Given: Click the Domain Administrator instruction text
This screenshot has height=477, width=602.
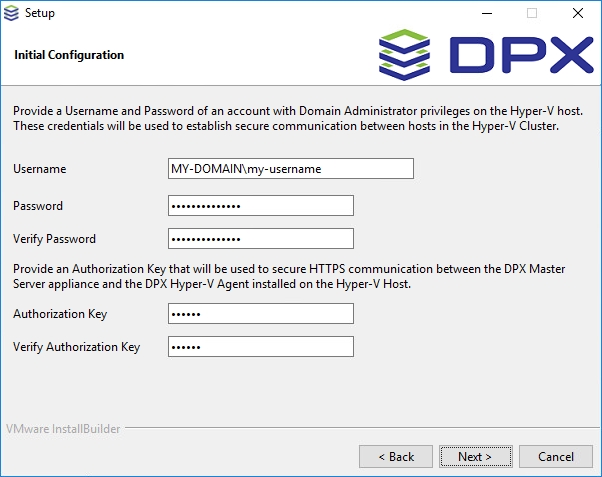Looking at the screenshot, I should (297, 118).
